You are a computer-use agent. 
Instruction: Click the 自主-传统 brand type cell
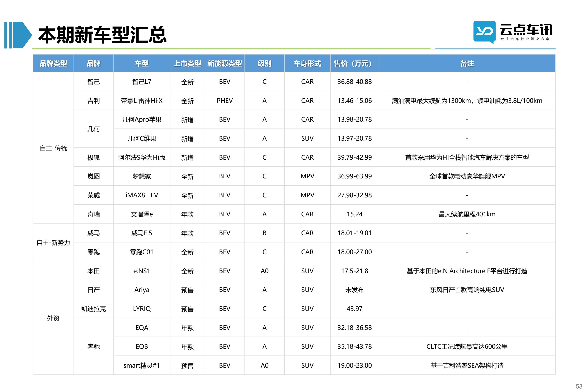point(53,148)
